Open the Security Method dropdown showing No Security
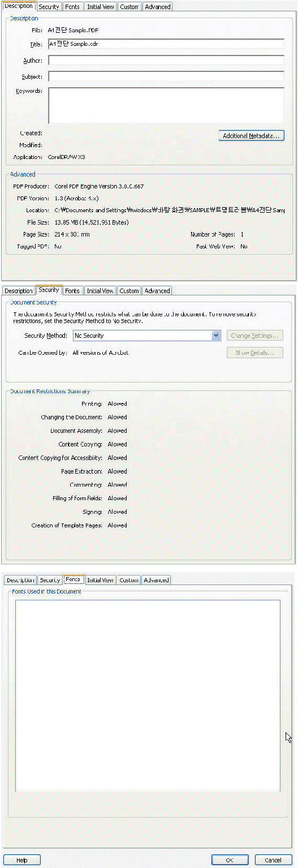 point(146,336)
